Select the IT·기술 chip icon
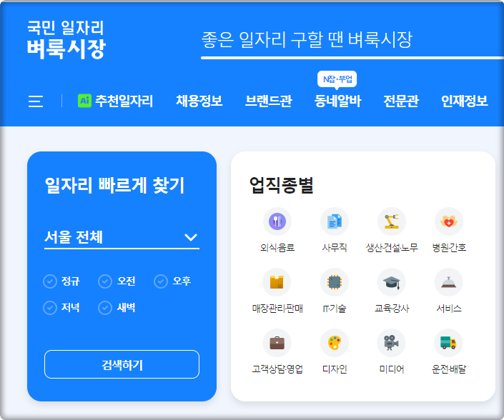The height and width of the screenshot is (420, 504). click(335, 282)
